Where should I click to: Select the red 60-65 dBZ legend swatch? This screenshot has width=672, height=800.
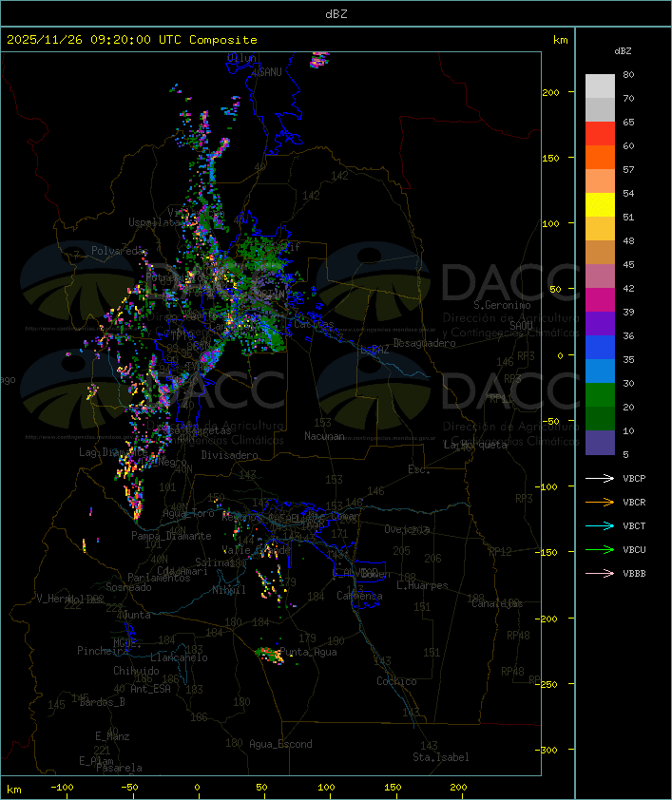click(600, 134)
